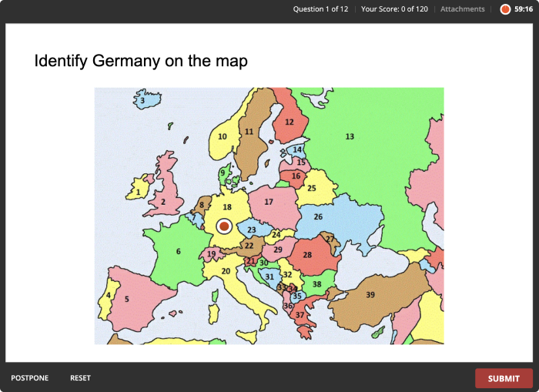
Task: Choose region 17 on the map
Action: (269, 202)
